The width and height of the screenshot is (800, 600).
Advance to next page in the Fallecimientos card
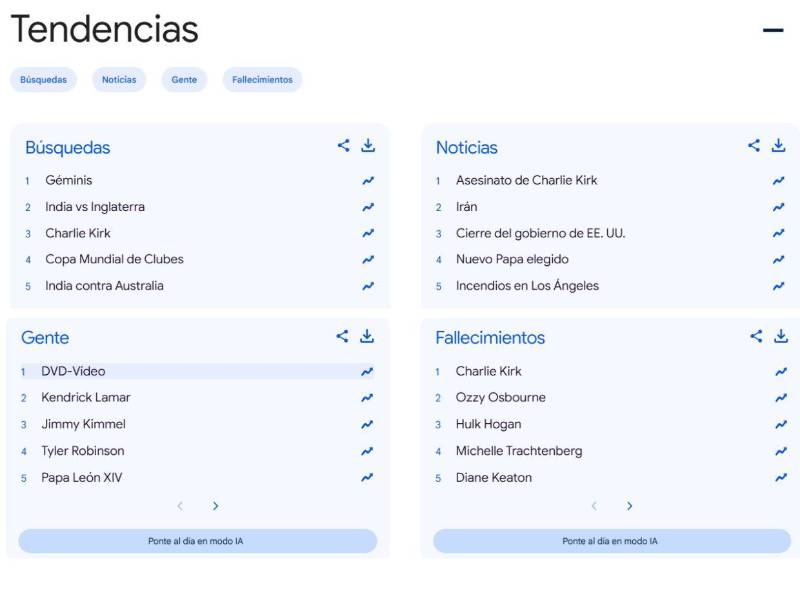pos(630,506)
